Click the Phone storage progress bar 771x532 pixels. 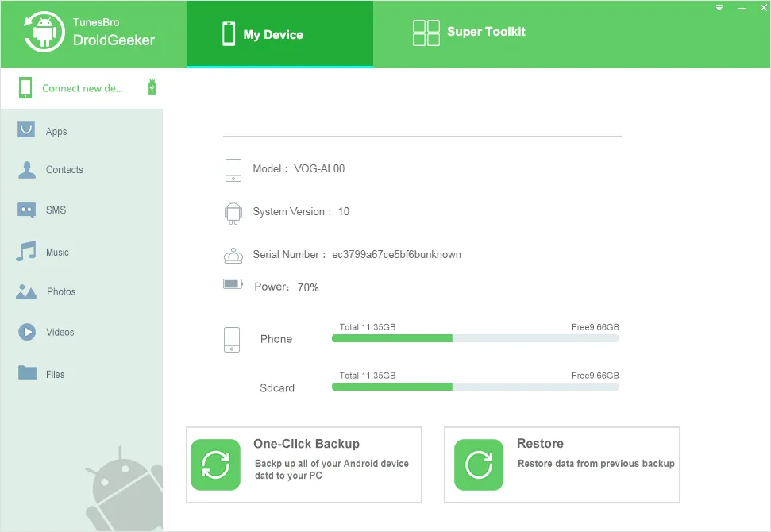point(474,338)
